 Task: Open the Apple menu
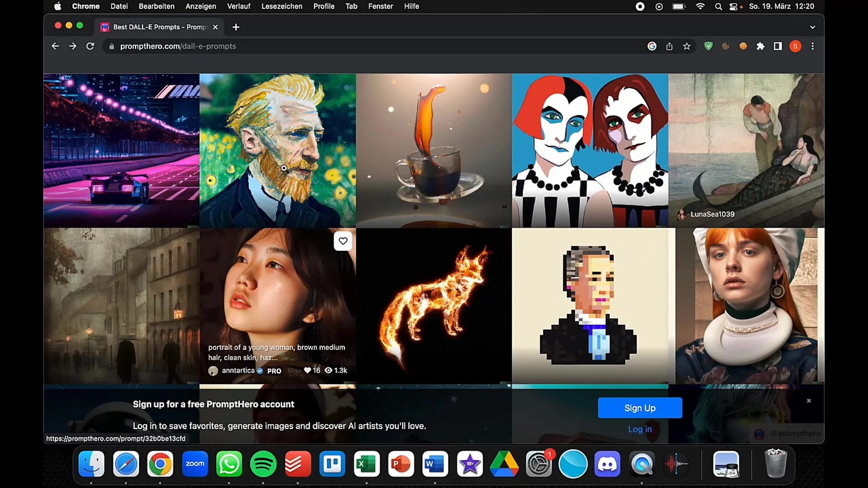pos(57,6)
